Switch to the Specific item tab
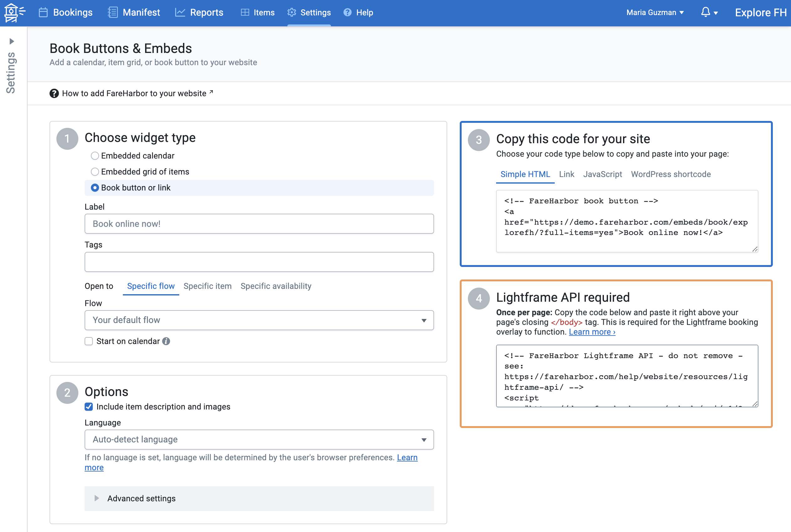 click(207, 286)
